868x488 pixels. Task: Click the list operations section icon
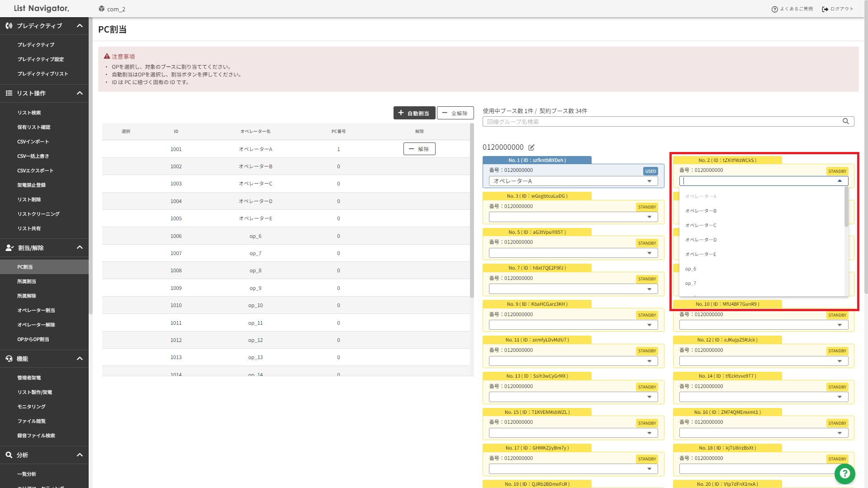[9, 93]
